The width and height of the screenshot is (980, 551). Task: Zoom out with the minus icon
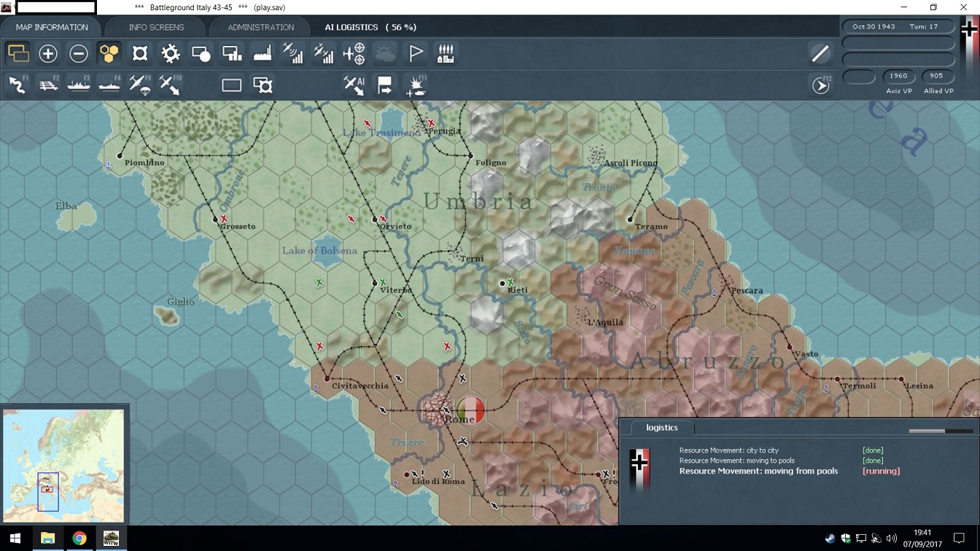point(79,53)
